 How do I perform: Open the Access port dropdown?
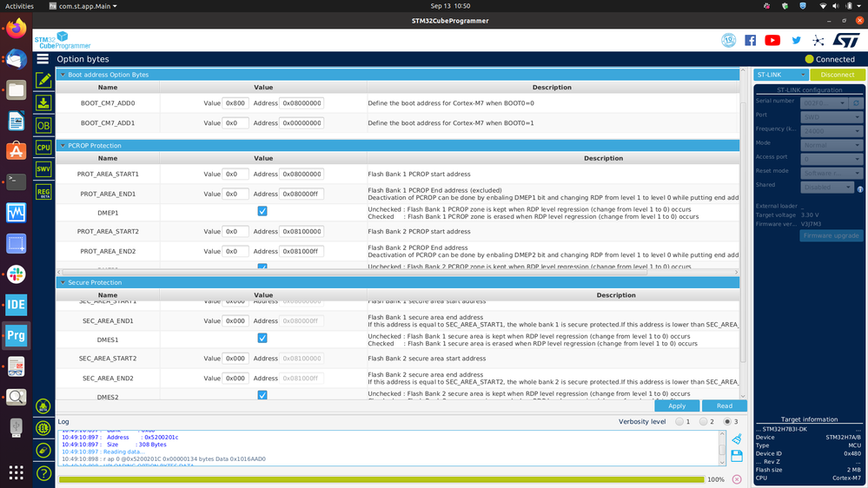[832, 160]
